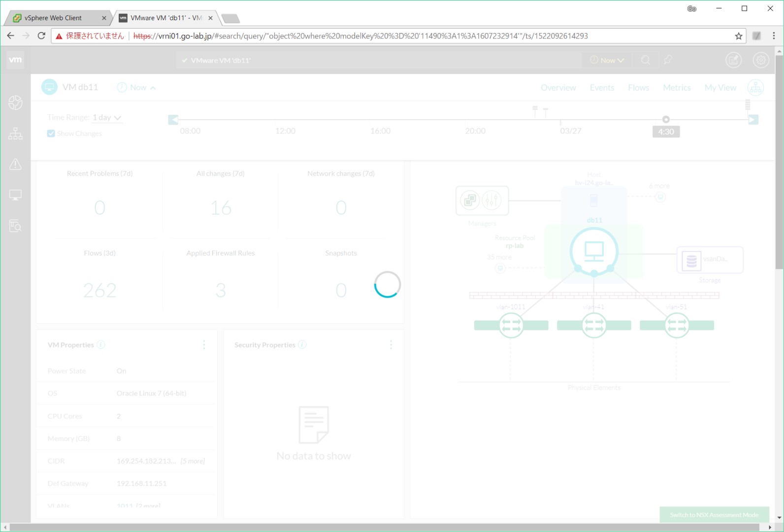Click the vm logo icon in sidebar
Viewport: 784px width, 532px height.
(x=15, y=60)
